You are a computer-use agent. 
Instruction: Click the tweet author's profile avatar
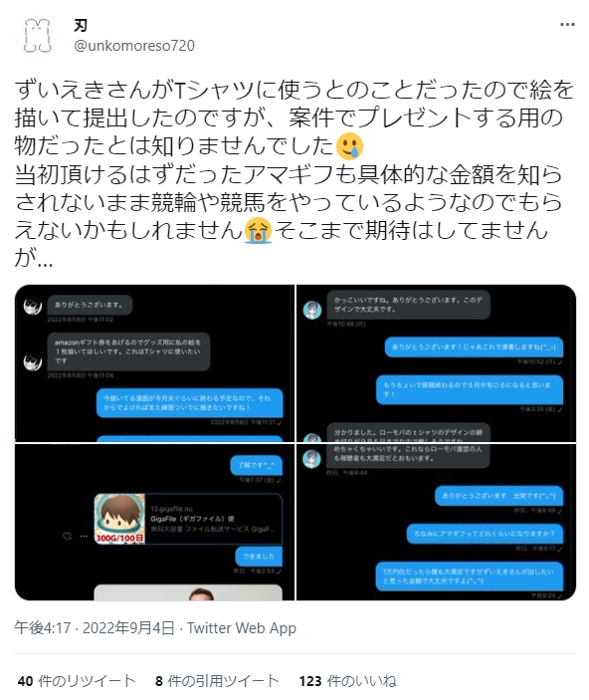(38, 36)
